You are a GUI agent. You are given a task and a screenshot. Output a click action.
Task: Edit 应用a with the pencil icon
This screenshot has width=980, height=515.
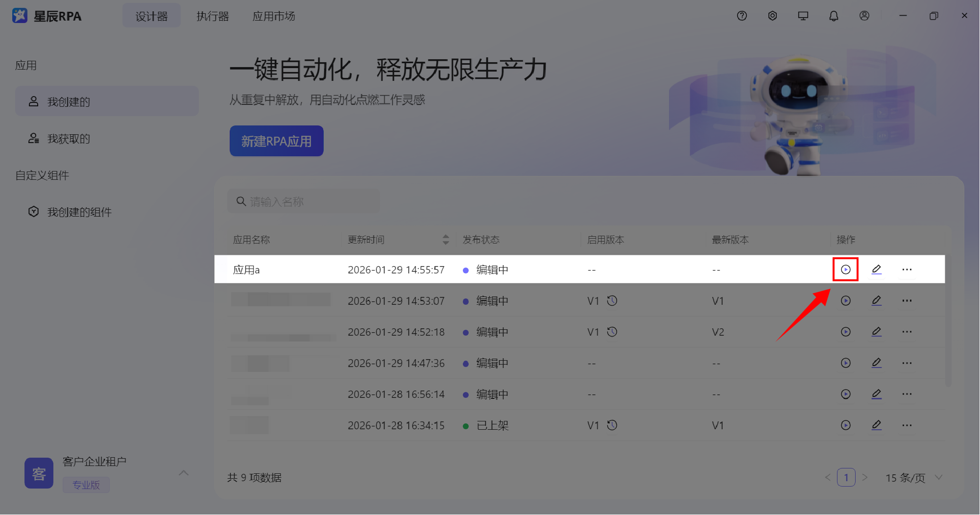877,269
